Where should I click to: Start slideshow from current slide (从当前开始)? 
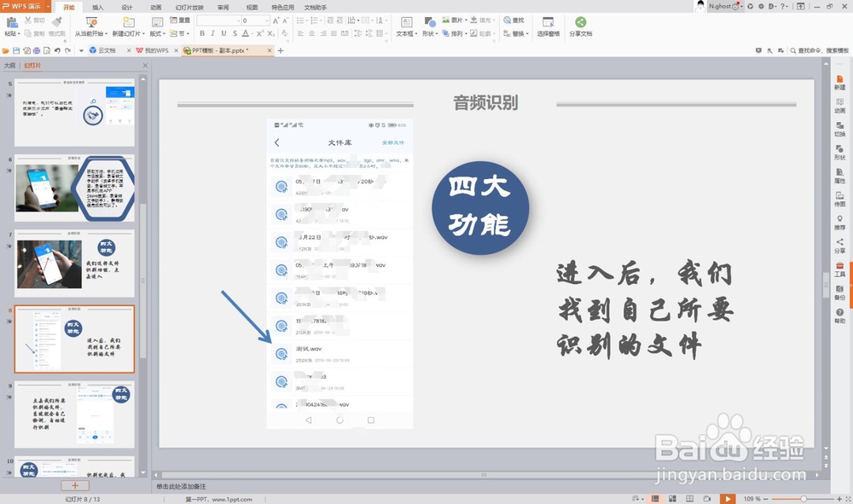pos(91,26)
